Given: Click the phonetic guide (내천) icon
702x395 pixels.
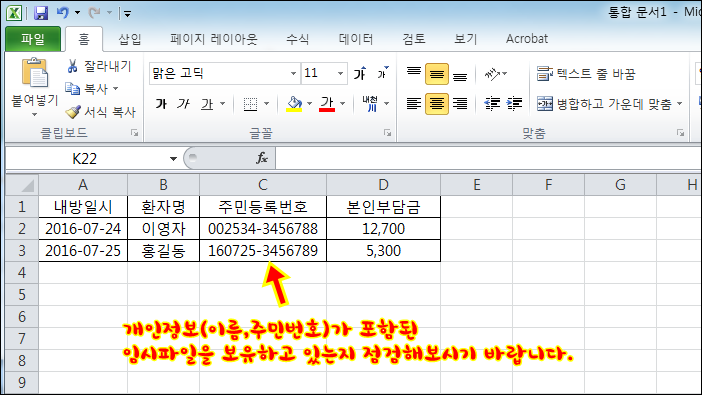Looking at the screenshot, I should coord(370,104).
